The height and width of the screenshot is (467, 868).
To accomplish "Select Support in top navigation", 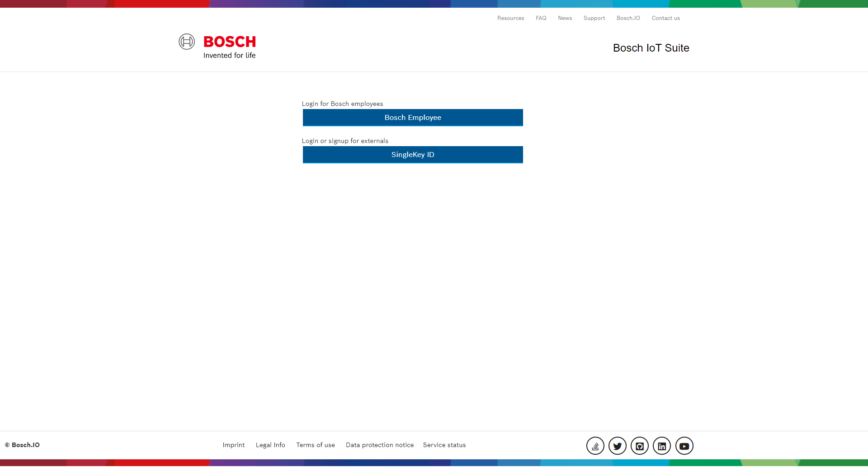I will click(x=594, y=18).
